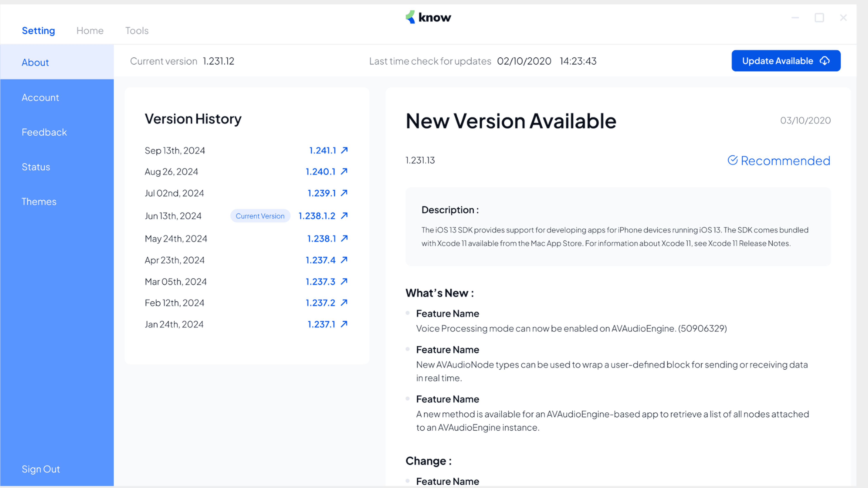Click the AVAudioNode types feature text
This screenshot has width=868, height=488.
click(x=612, y=371)
